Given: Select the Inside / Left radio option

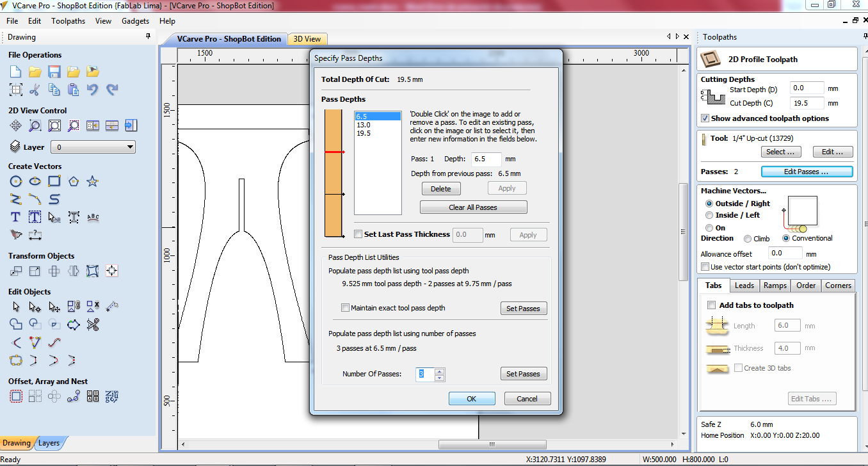Looking at the screenshot, I should point(709,215).
